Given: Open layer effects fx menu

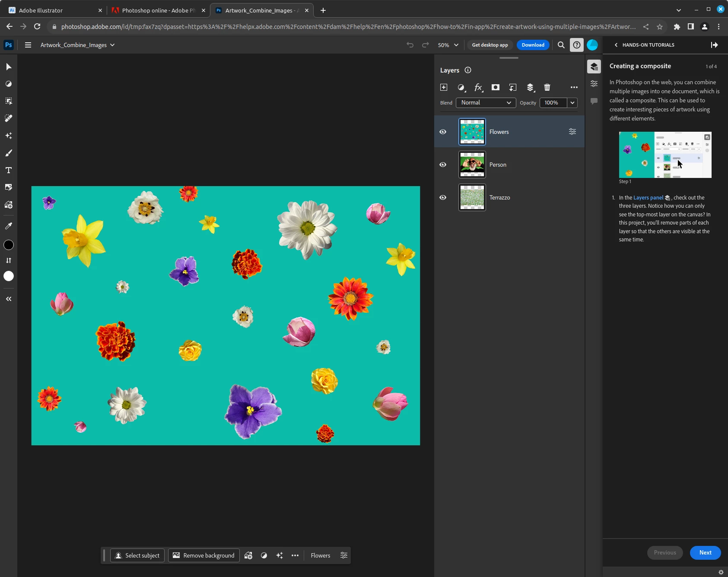Looking at the screenshot, I should click(478, 87).
